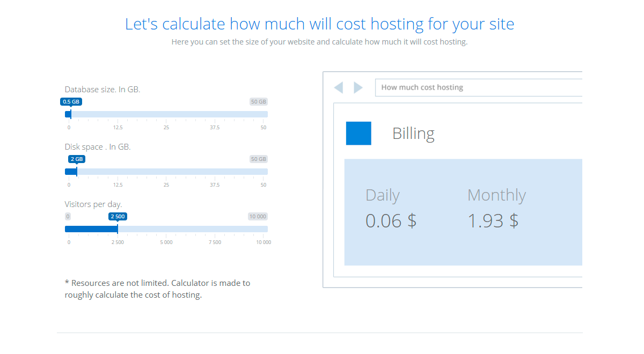
Task: Click the 2 GB disk space badge
Action: pyautogui.click(x=77, y=159)
